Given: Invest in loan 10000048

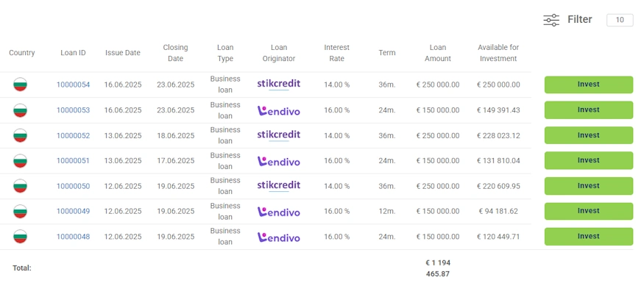Looking at the screenshot, I should [589, 236].
